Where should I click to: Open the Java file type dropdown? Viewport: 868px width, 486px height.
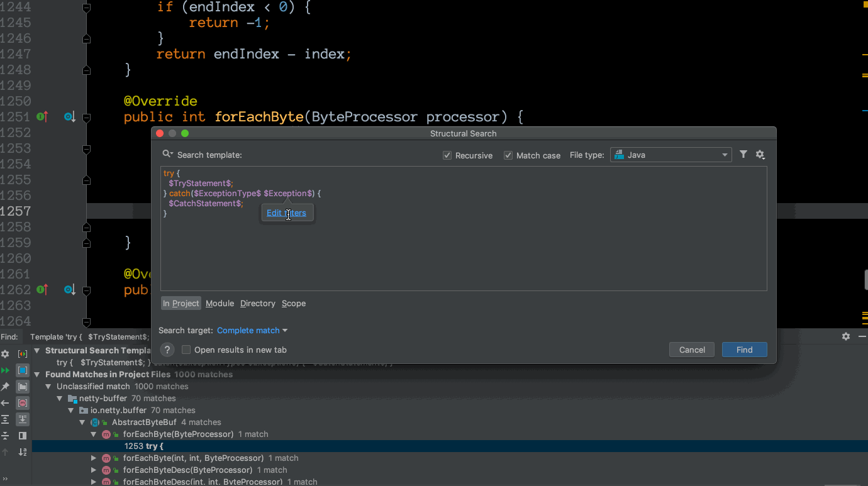tap(670, 155)
